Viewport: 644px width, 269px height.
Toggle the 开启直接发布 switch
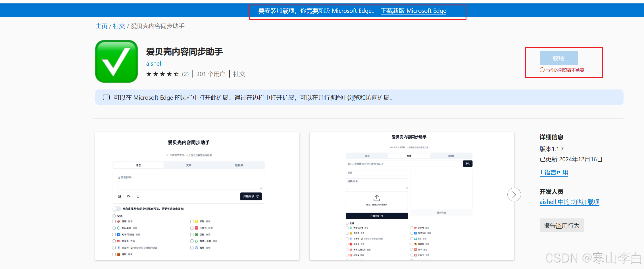pos(116,209)
